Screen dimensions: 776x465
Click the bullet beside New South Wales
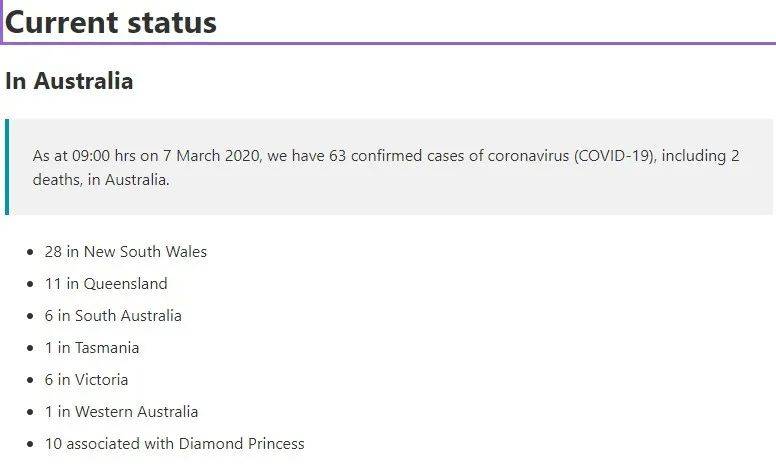coord(31,252)
